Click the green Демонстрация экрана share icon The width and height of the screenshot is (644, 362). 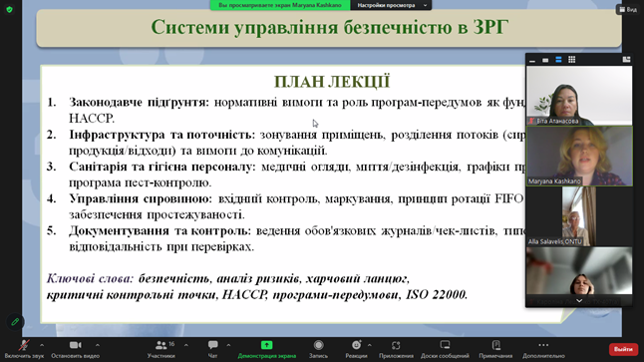click(266, 345)
